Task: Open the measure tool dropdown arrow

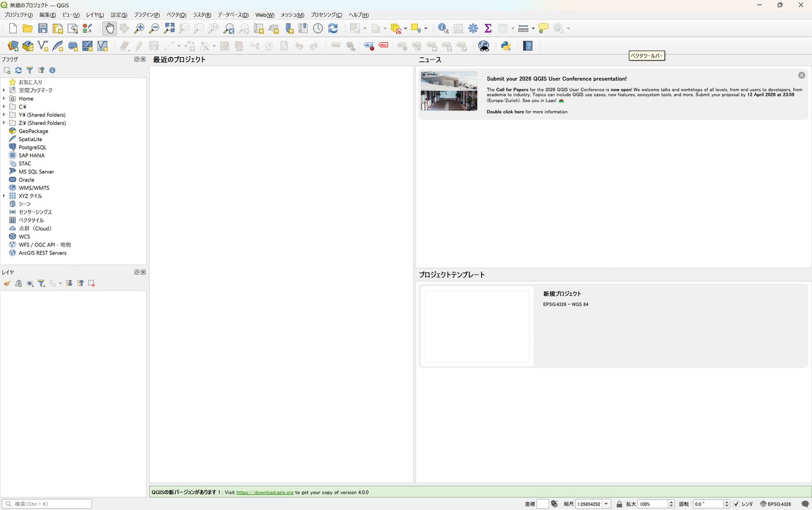Action: [x=533, y=28]
